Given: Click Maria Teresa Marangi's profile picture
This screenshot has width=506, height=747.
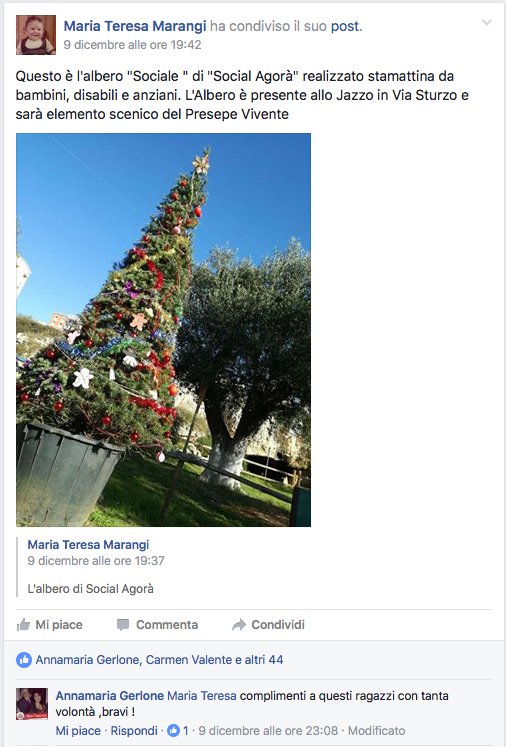Looking at the screenshot, I should pyautogui.click(x=36, y=35).
